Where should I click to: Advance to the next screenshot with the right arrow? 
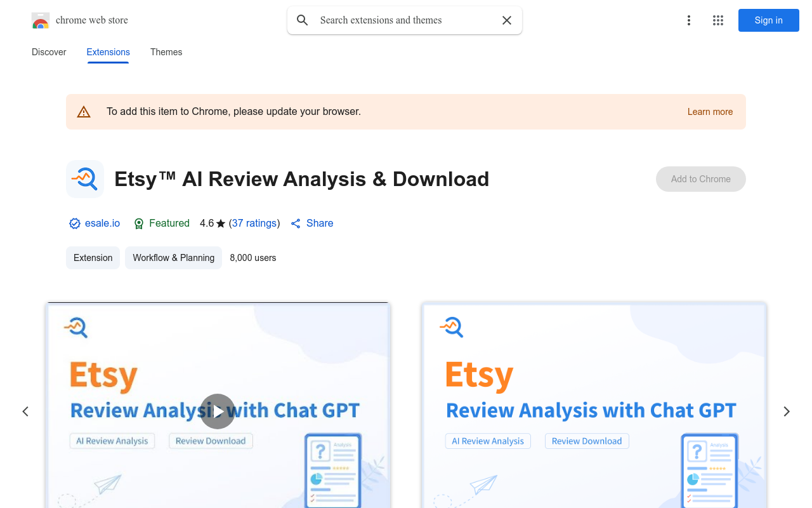pos(787,411)
